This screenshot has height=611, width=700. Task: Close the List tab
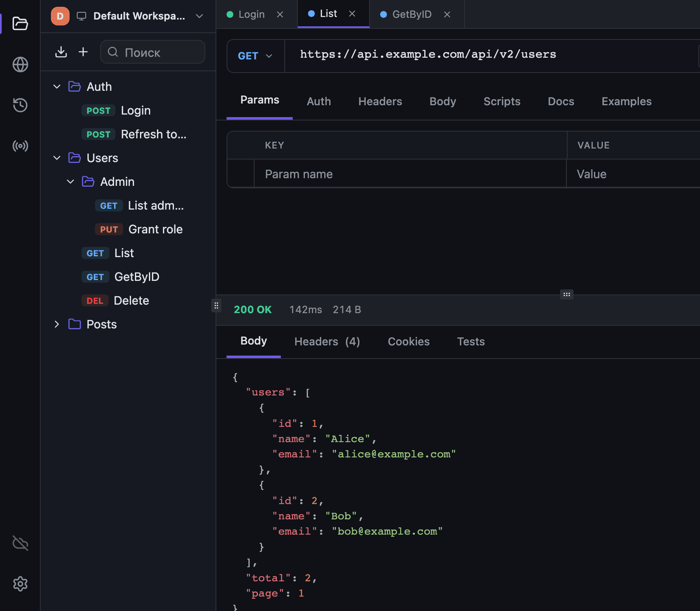coord(352,14)
